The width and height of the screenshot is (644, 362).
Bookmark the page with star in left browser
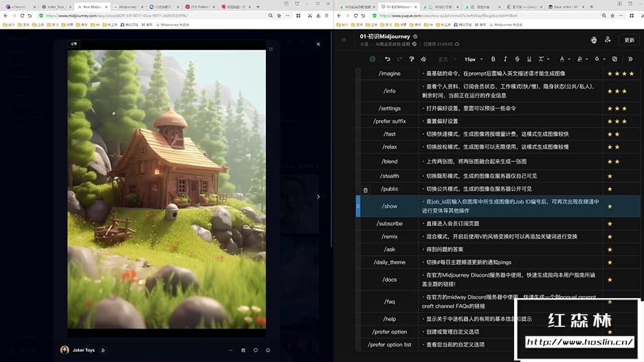pyautogui.click(x=279, y=16)
